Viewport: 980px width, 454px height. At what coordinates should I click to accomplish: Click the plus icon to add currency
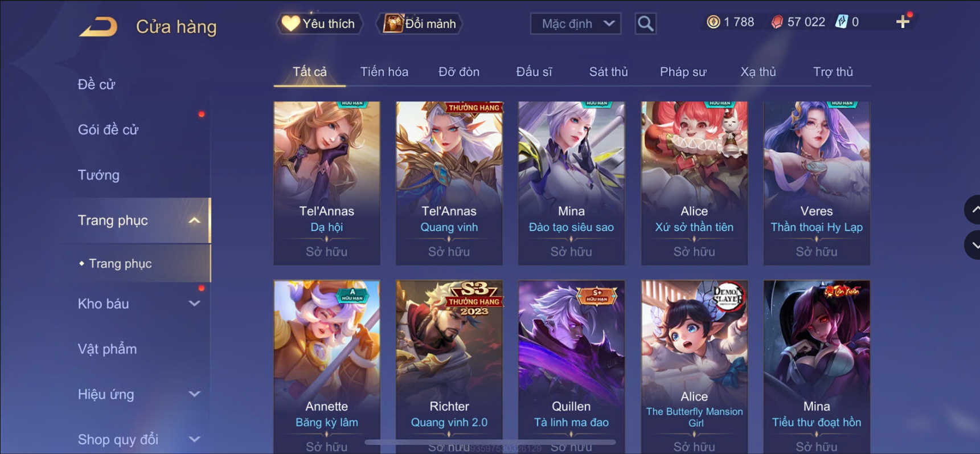pos(903,22)
